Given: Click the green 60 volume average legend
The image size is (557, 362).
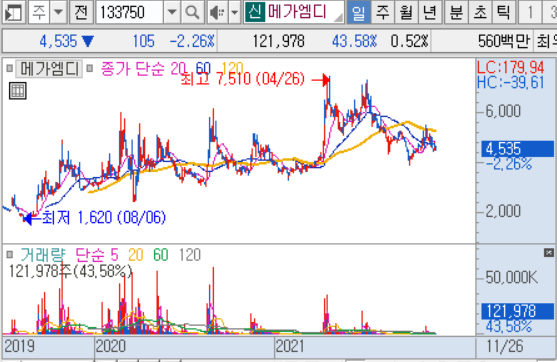Looking at the screenshot, I should [x=161, y=255].
